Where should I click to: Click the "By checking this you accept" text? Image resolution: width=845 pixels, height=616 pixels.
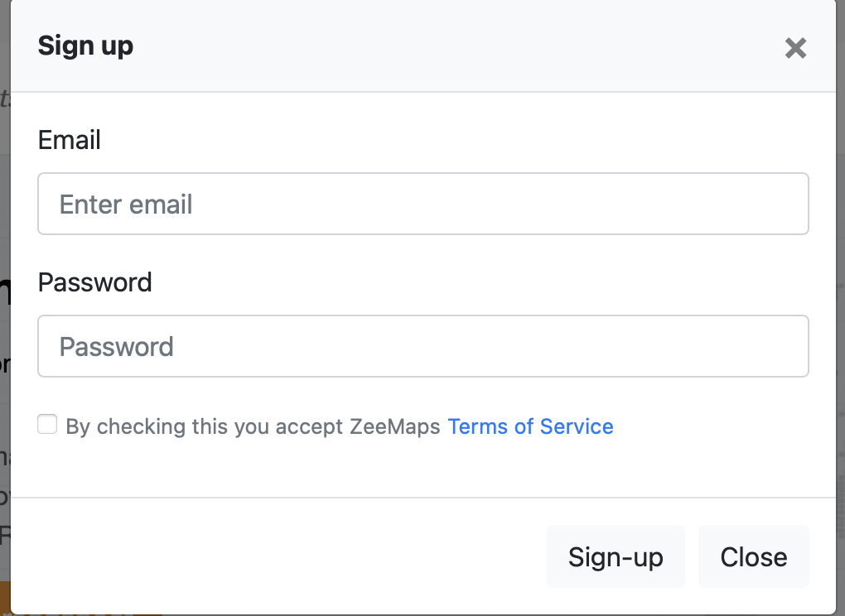pyautogui.click(x=204, y=427)
